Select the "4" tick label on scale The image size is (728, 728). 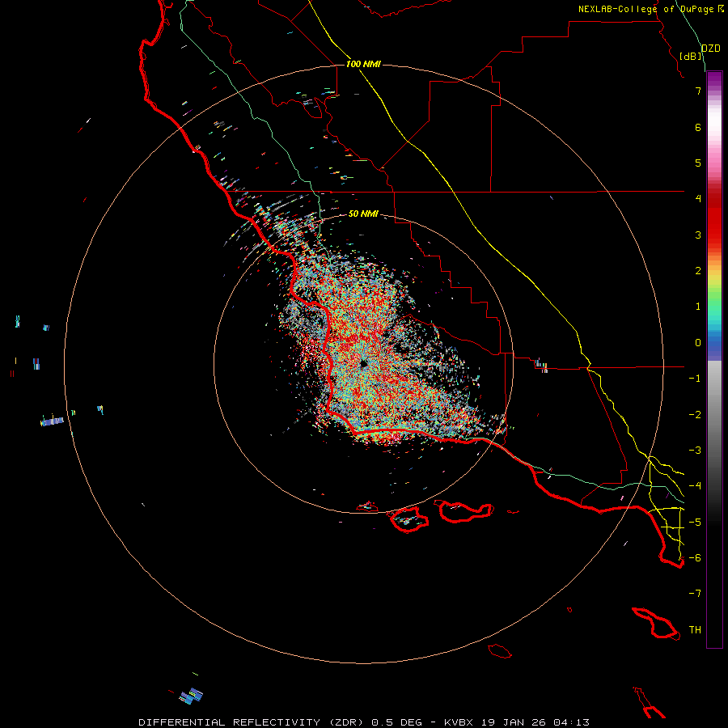pyautogui.click(x=698, y=199)
